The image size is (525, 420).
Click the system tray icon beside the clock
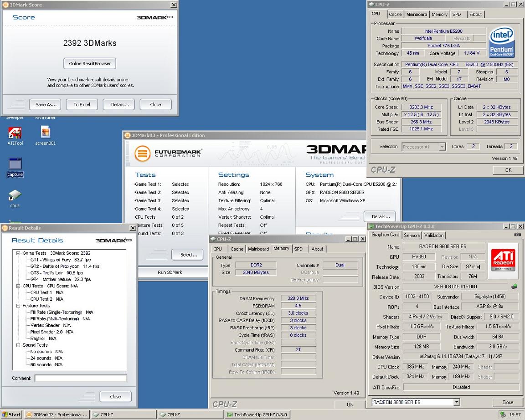503,415
